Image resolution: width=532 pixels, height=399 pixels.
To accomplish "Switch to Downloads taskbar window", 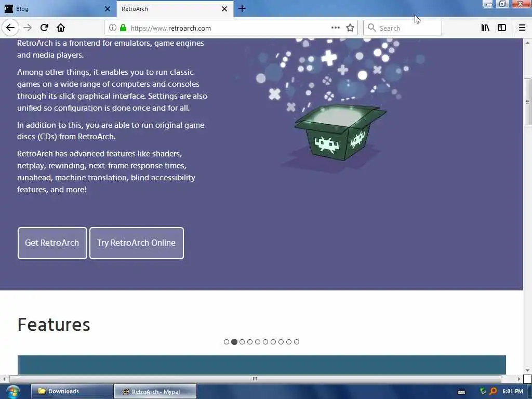I will 72,391.
